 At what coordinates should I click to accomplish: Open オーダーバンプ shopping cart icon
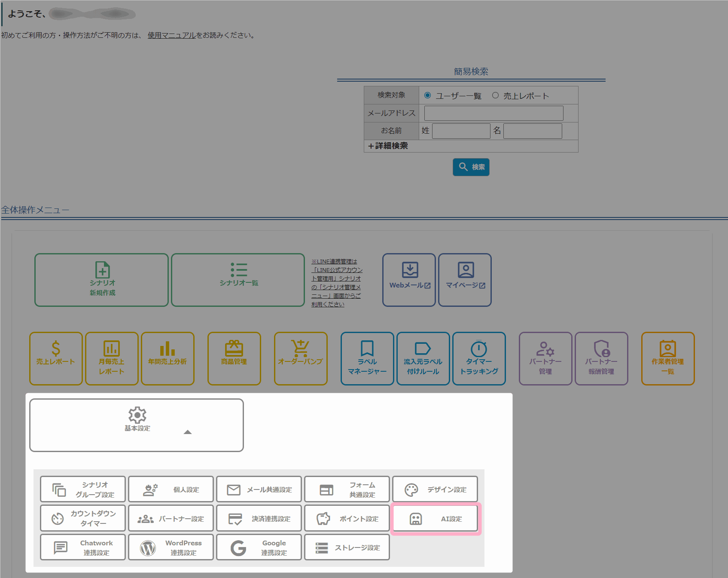(x=300, y=348)
